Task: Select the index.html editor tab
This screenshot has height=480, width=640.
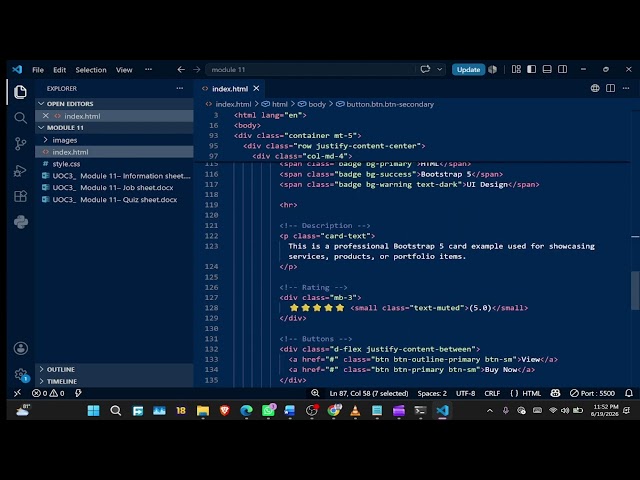Action: (x=230, y=89)
